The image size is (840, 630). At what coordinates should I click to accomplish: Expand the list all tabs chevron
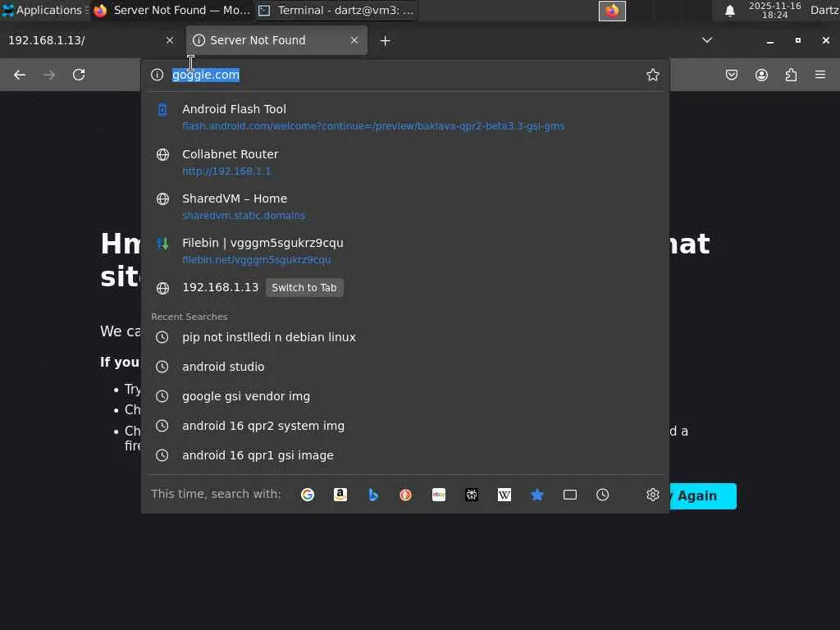click(707, 40)
